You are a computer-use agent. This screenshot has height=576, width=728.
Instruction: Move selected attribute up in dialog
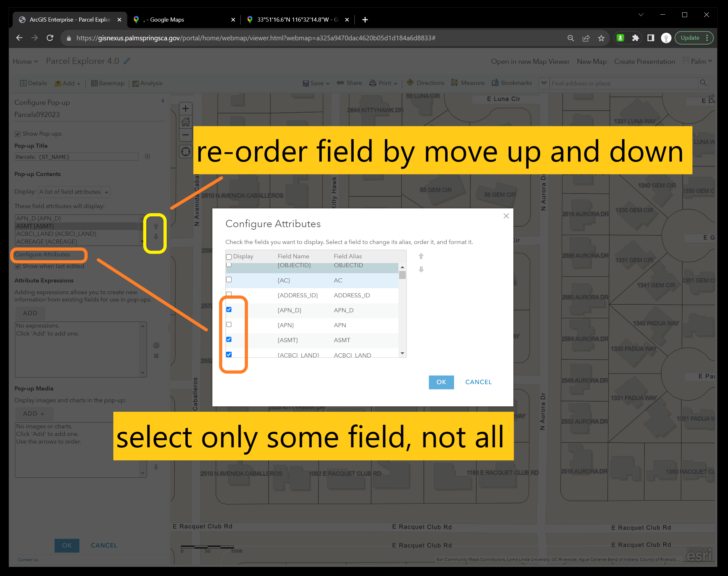click(421, 256)
